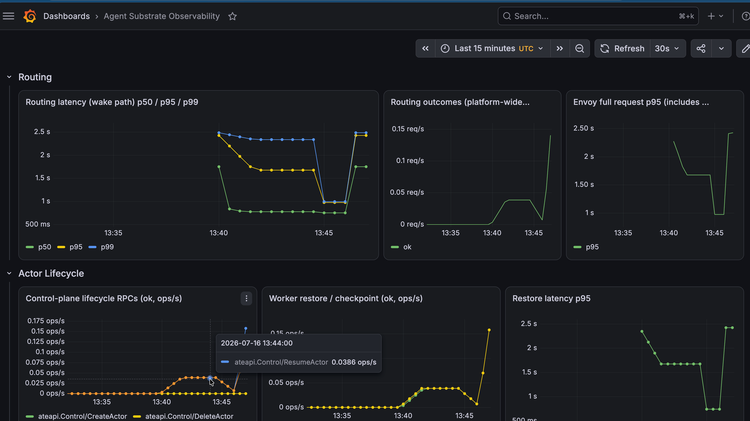Open the Control-plane lifecycle RPCs panel menu
750x421 pixels.
(246, 299)
